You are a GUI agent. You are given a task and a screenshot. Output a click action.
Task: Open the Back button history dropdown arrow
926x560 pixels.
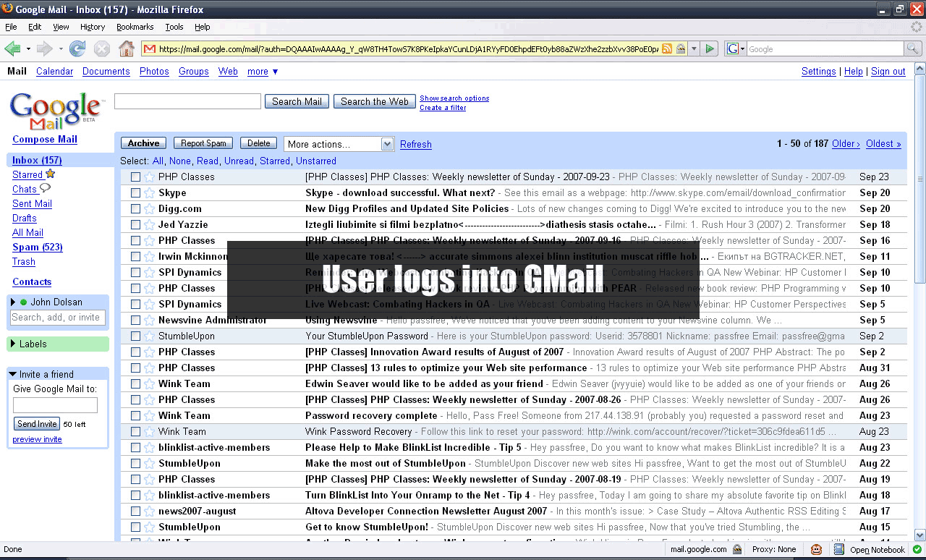point(28,49)
